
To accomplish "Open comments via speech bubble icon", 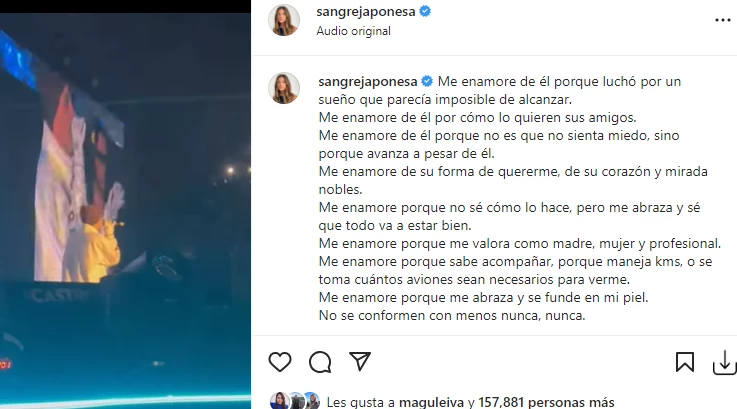I will 320,362.
